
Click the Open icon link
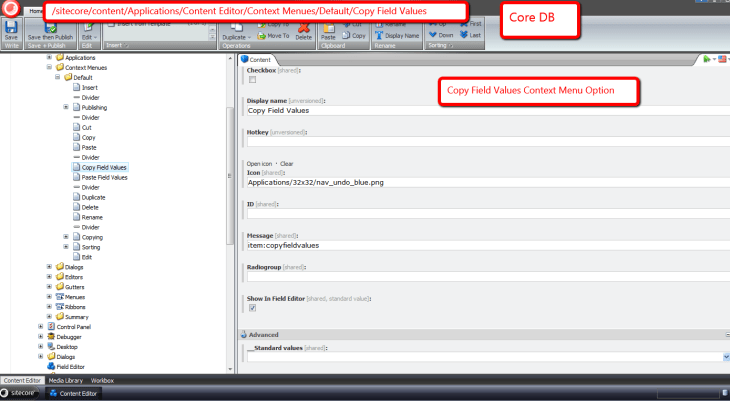point(259,164)
